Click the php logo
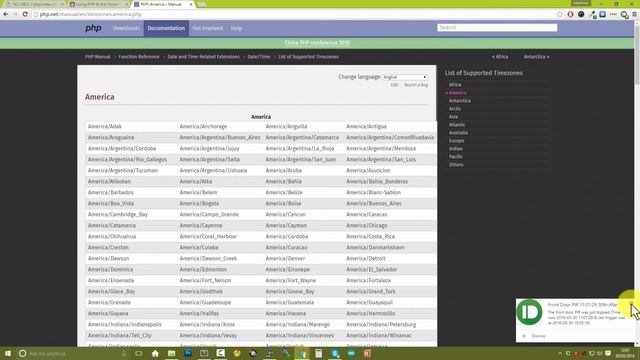The height and width of the screenshot is (360, 640). click(93, 28)
